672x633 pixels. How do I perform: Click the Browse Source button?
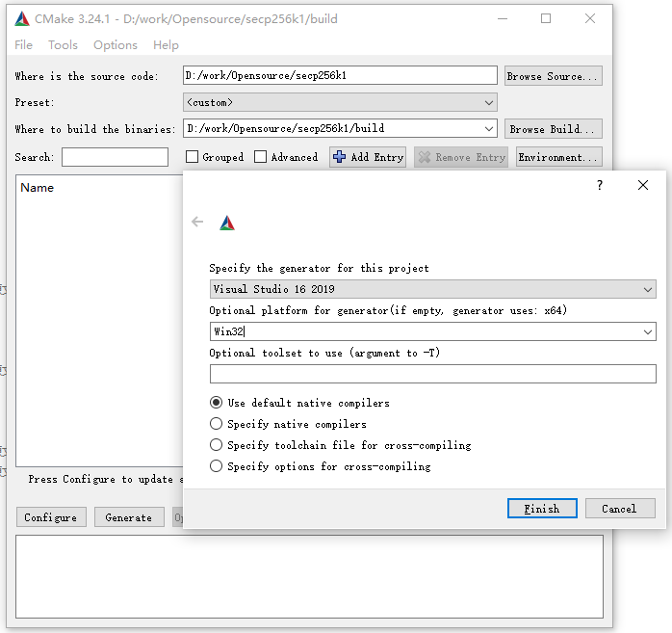pos(553,76)
